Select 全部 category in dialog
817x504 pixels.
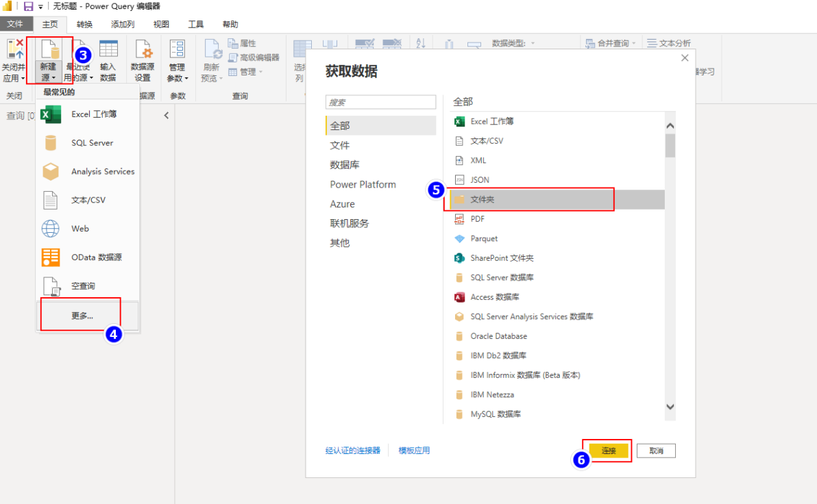[381, 125]
